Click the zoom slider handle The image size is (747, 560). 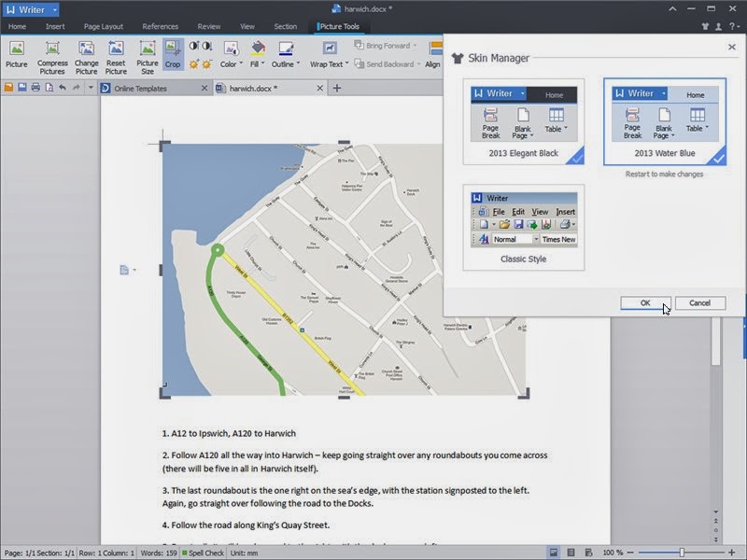click(682, 553)
